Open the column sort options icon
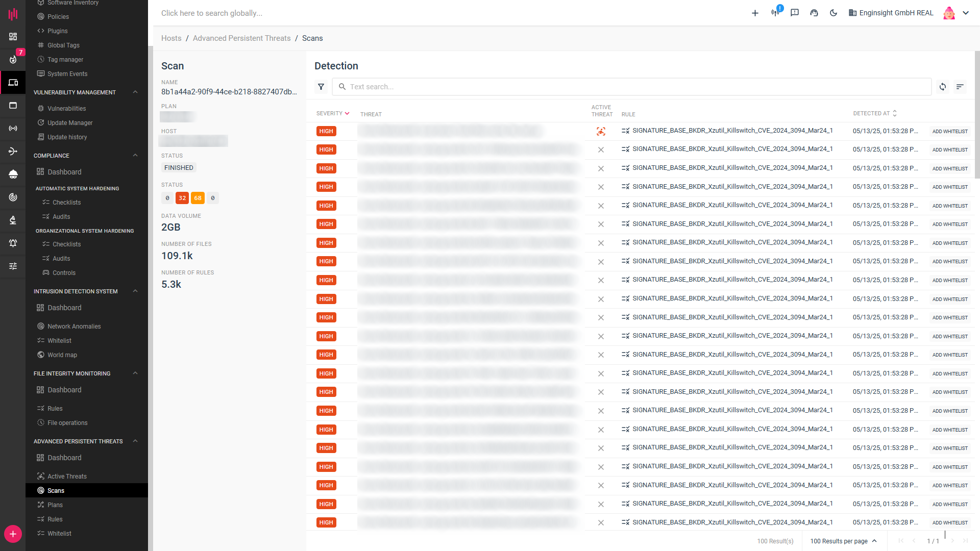Image resolution: width=980 pixels, height=551 pixels. [x=960, y=87]
